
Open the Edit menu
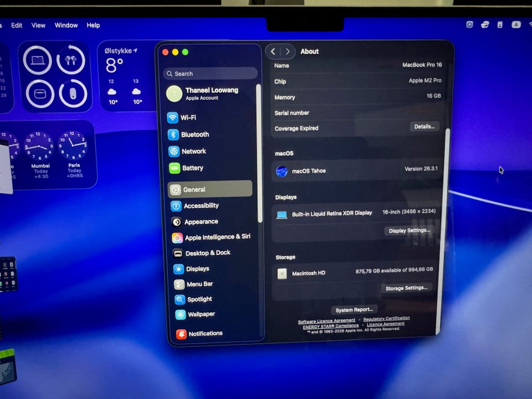click(17, 25)
